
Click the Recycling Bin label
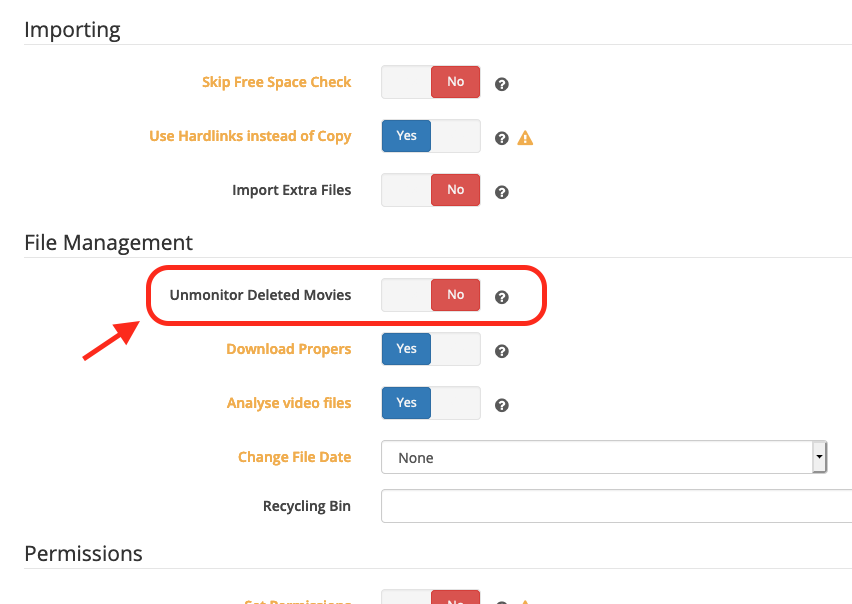coord(307,506)
